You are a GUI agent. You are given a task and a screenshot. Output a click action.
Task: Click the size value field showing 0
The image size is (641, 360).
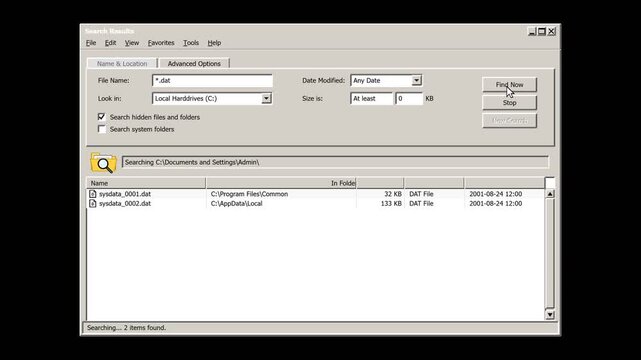[409, 98]
